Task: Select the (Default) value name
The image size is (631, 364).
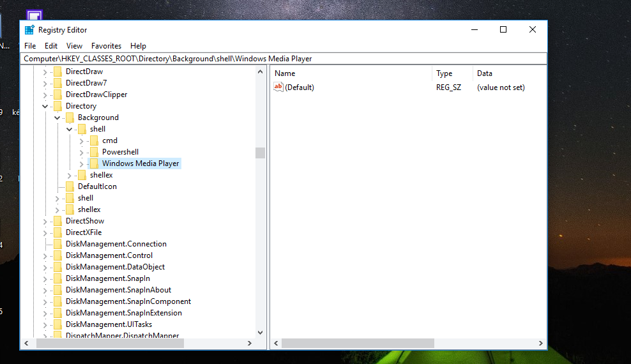Action: coord(300,87)
